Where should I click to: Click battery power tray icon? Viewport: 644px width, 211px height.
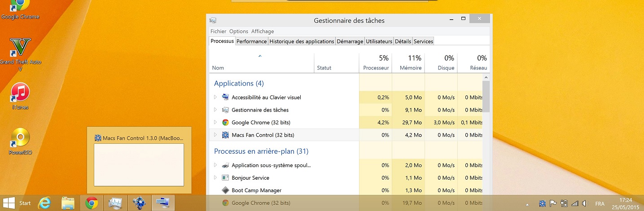coord(564,203)
